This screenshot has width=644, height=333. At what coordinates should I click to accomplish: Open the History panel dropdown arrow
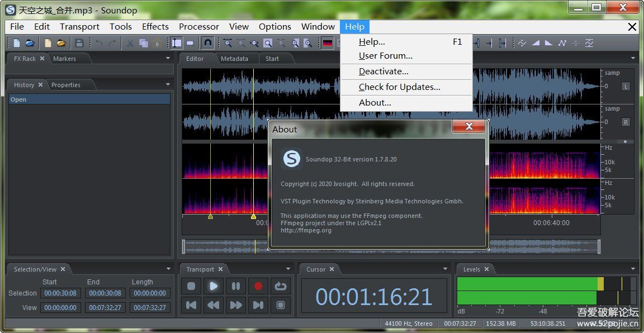tap(168, 84)
